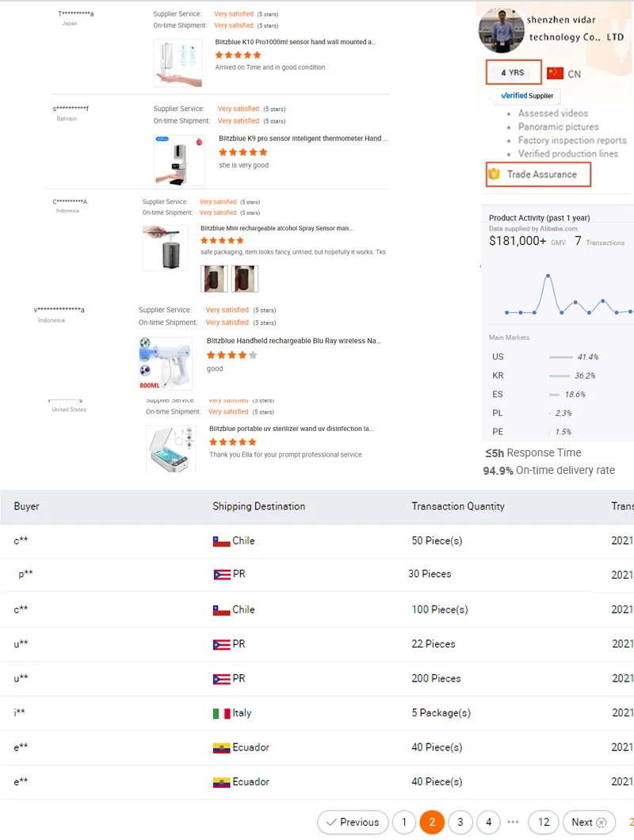The image size is (634, 840).
Task: Click the four-star rating for the Handheld Blu Ray review
Action: coord(232,355)
